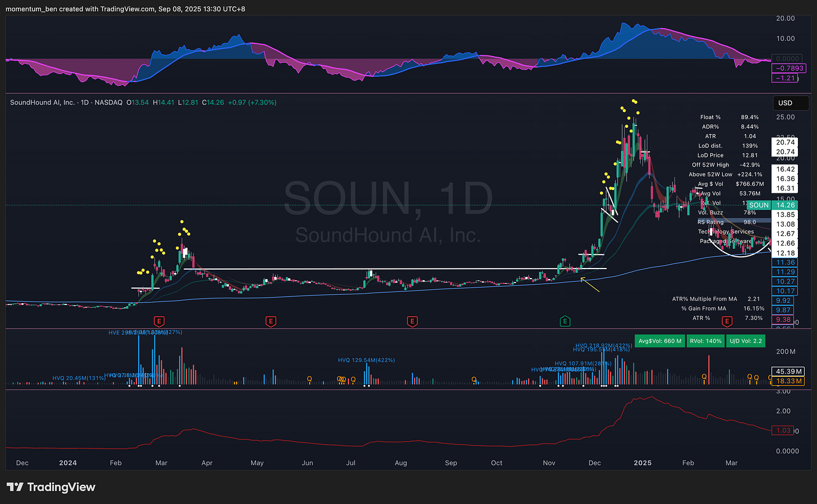Click the ATR% Multiple From MA 2.21 row
The height and width of the screenshot is (504, 817).
tap(716, 299)
